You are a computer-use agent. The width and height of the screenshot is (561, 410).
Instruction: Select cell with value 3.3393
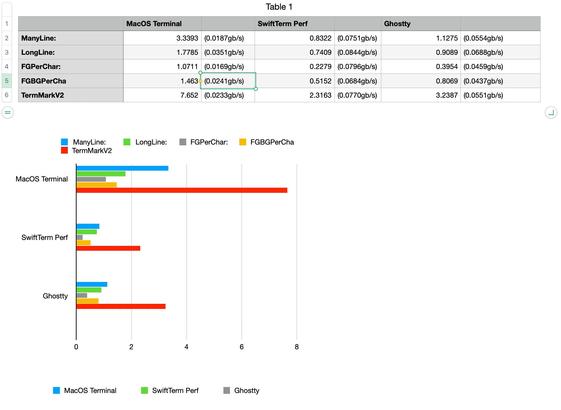pos(163,38)
